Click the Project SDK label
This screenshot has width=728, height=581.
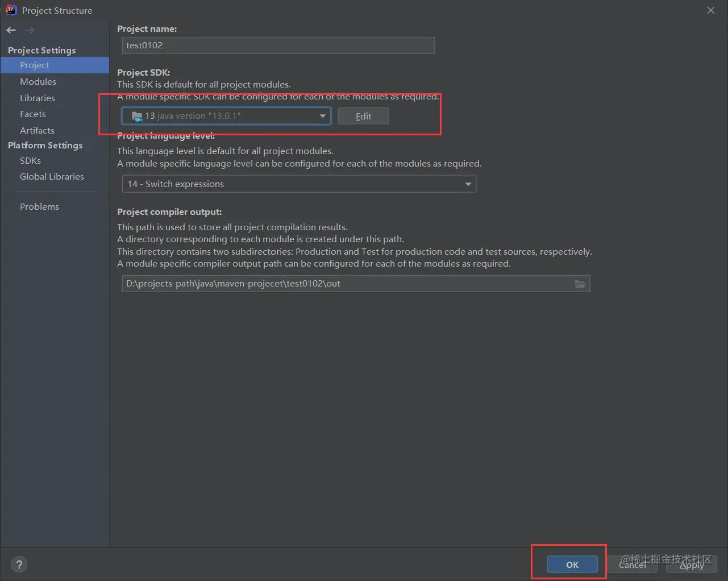tap(144, 73)
